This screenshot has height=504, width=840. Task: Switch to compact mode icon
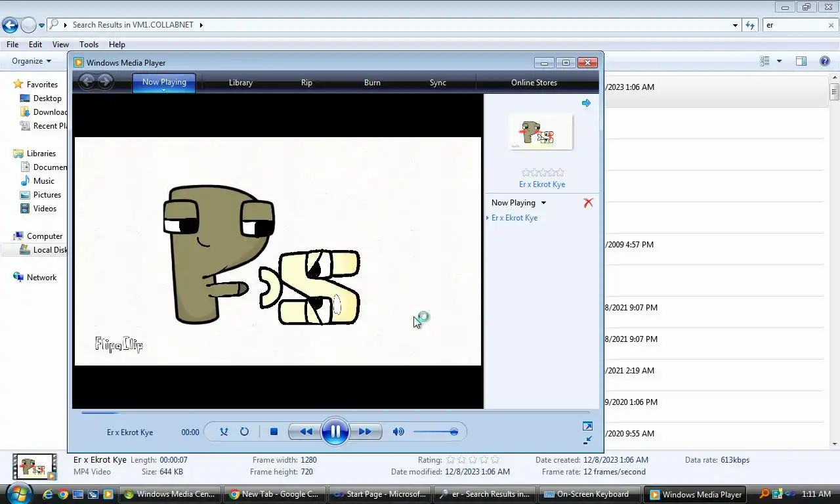pyautogui.click(x=587, y=440)
